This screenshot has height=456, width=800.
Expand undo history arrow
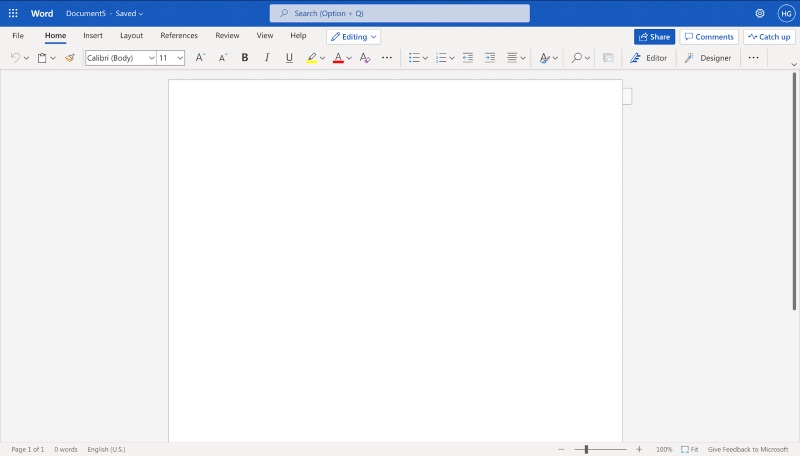(26, 58)
